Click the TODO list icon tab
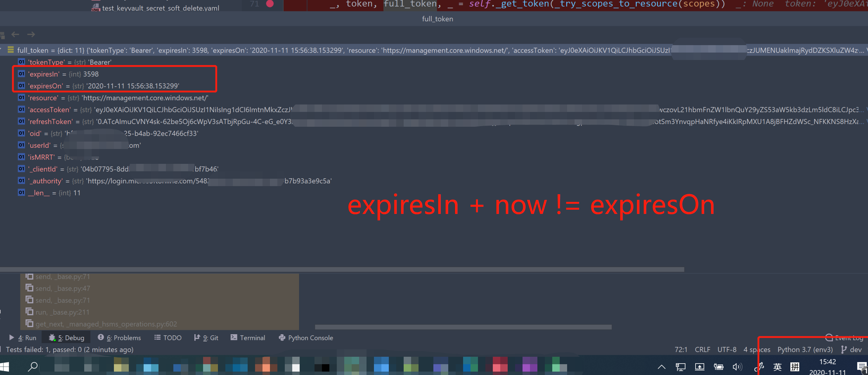The width and height of the screenshot is (868, 375). click(168, 338)
